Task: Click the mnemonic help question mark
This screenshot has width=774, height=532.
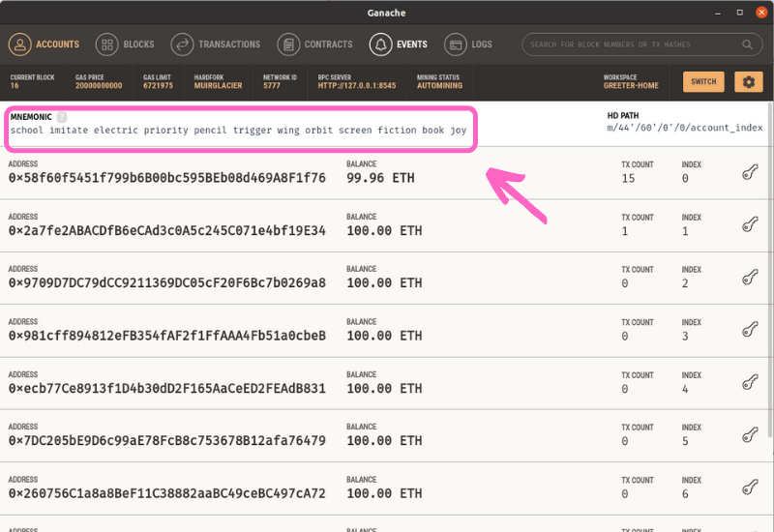Action: (x=62, y=117)
